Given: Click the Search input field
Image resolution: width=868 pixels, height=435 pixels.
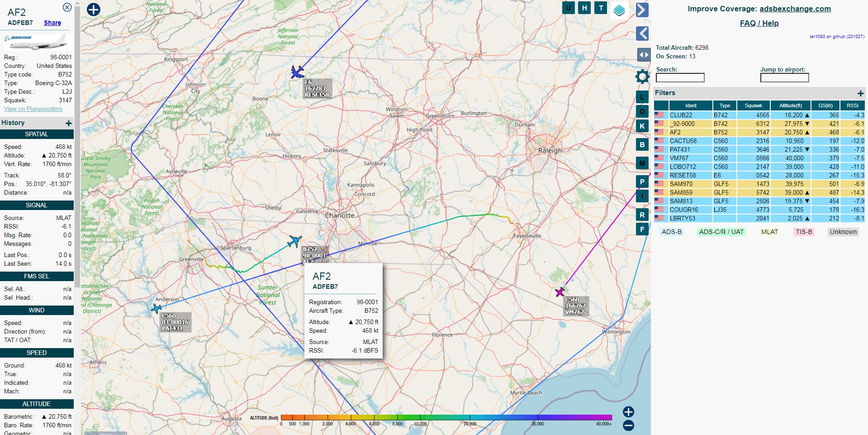Looking at the screenshot, I should coord(680,77).
